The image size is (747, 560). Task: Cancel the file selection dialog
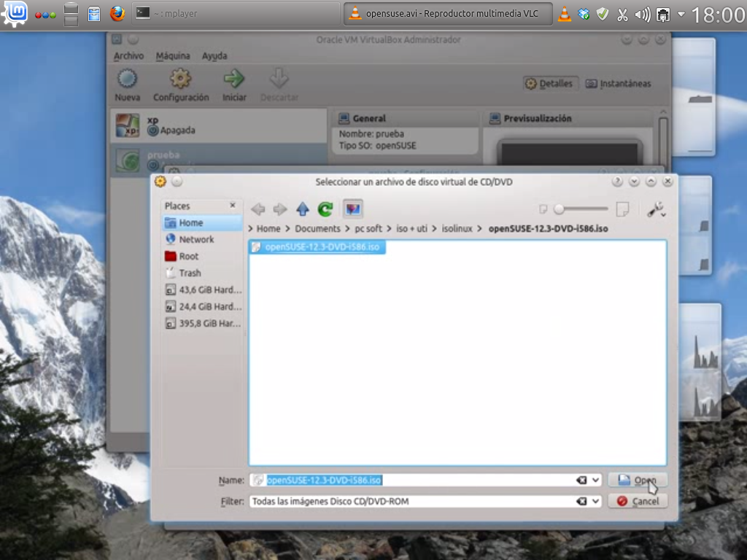pyautogui.click(x=638, y=501)
